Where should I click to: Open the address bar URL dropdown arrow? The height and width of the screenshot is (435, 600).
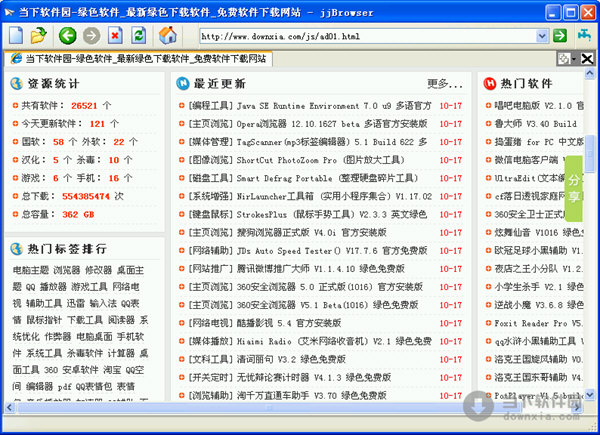point(542,36)
